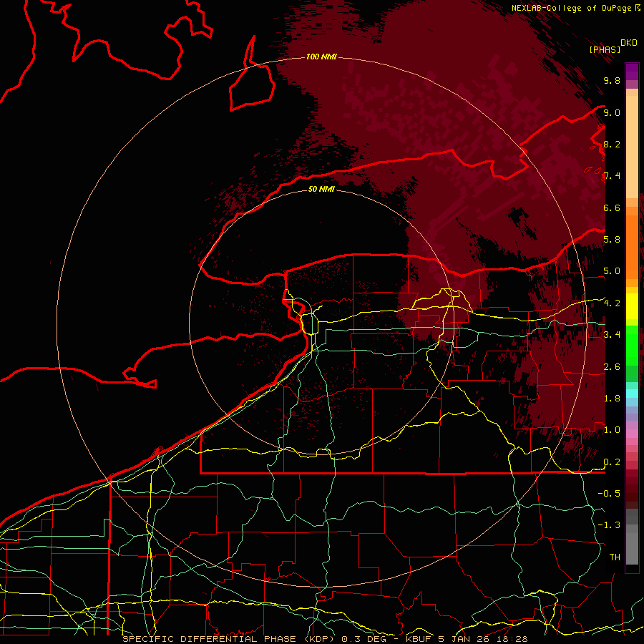Click the 0.2 value on the color scale
The image size is (644, 644).
[612, 462]
